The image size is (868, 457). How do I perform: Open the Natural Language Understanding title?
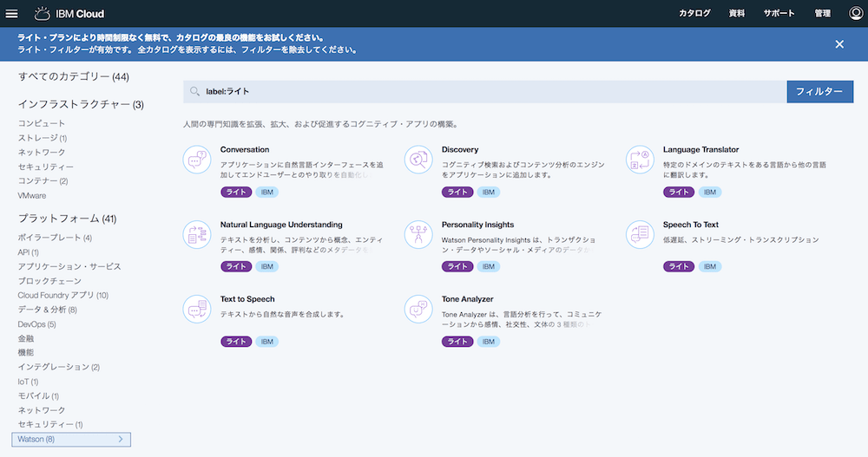[x=281, y=225]
